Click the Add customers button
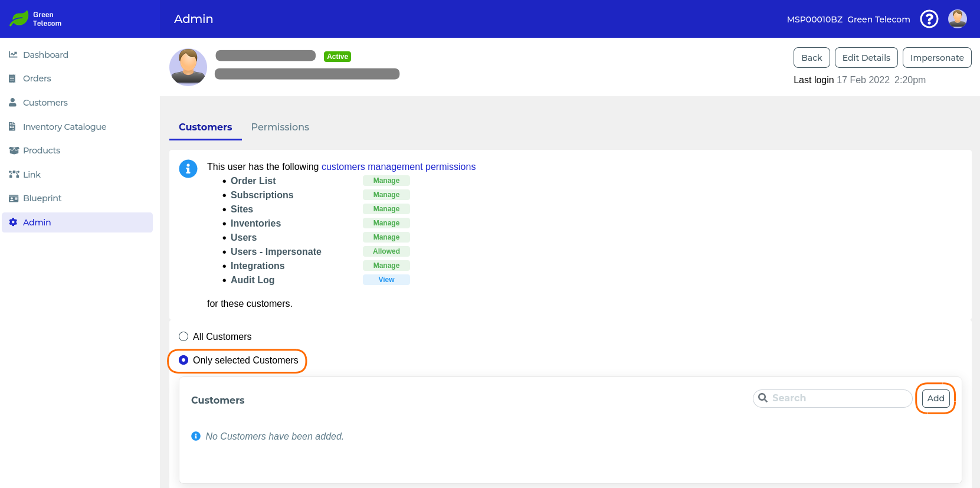Viewport: 980px width, 488px height. [x=936, y=398]
